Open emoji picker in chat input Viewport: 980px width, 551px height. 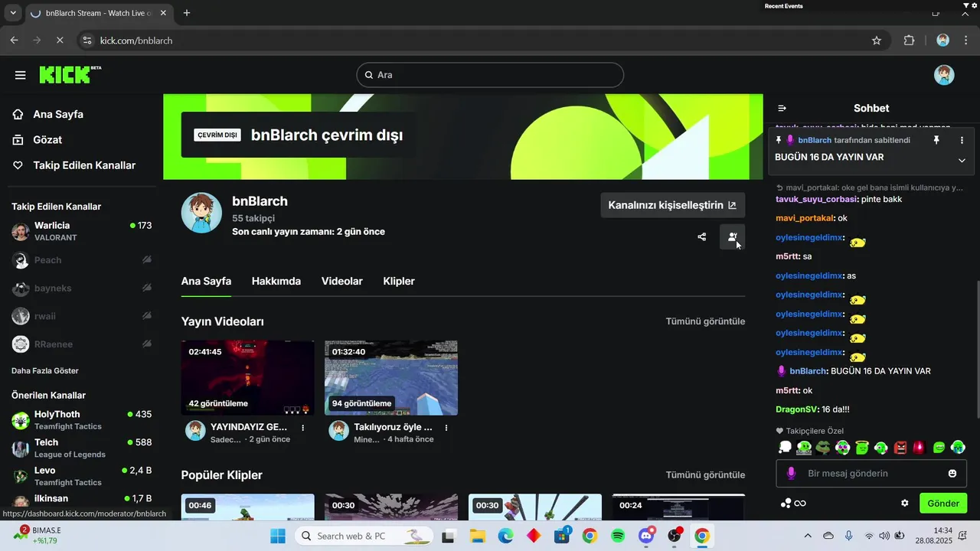(x=952, y=474)
